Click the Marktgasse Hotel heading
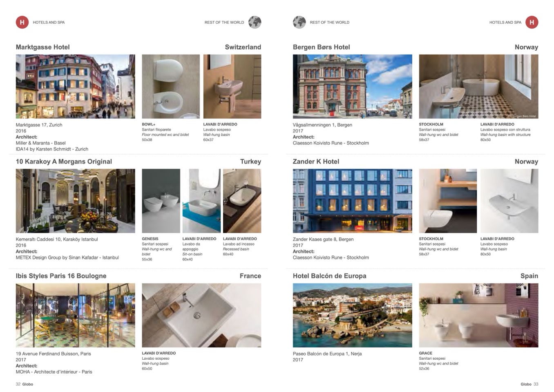554x392 pixels. (43, 47)
